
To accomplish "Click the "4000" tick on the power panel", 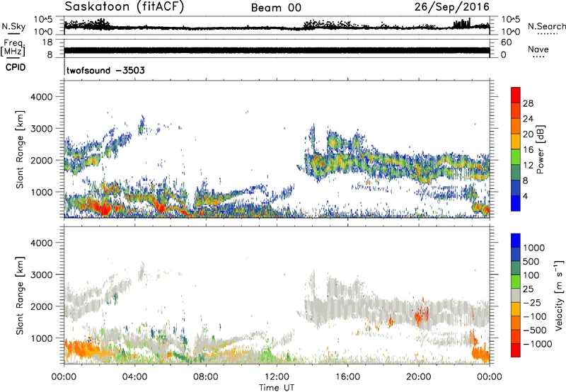I will (41, 97).
